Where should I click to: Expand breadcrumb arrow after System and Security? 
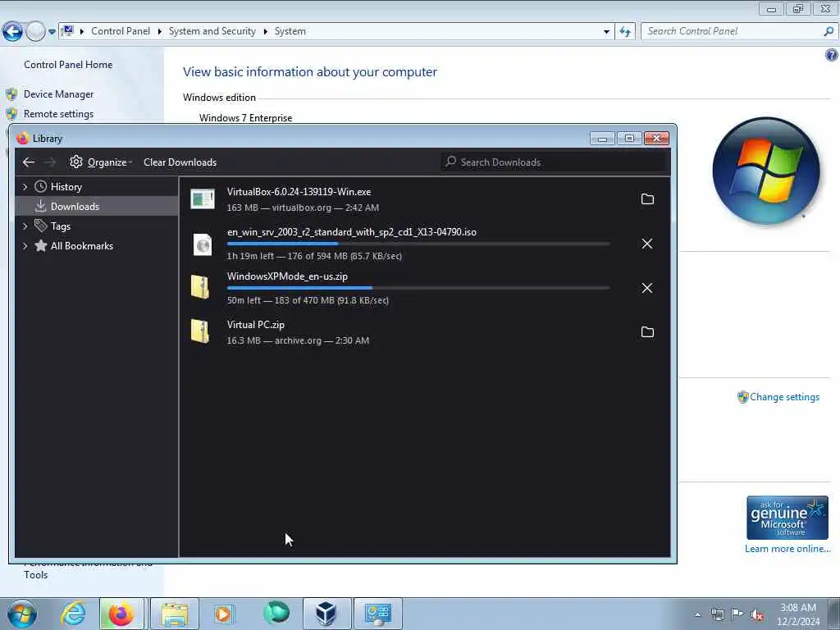click(x=265, y=32)
